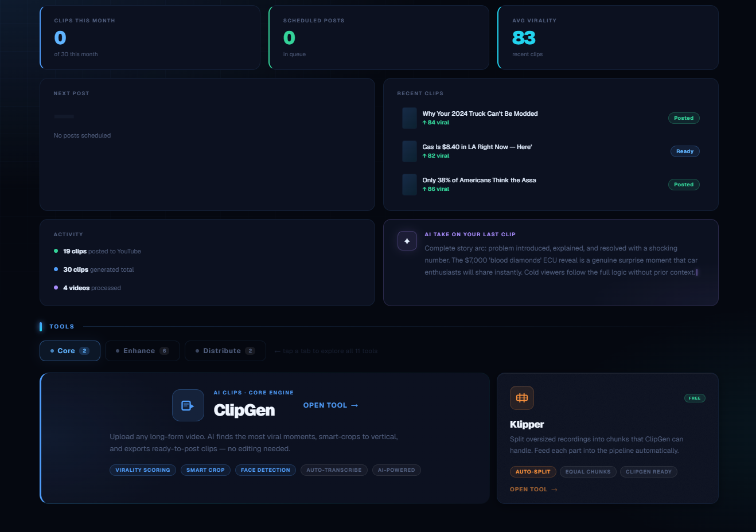
Task: Click the EQUAL CHUNKS tag
Action: tap(588, 472)
